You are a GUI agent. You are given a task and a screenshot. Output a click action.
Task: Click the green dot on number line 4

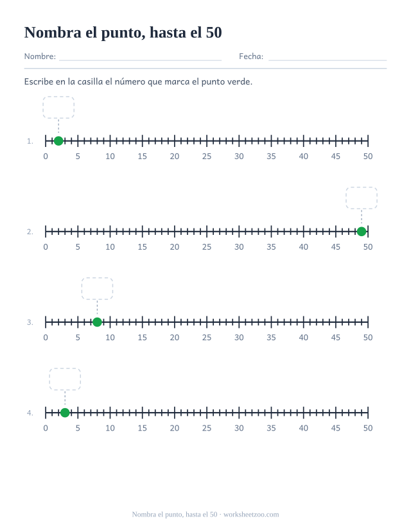[65, 413]
